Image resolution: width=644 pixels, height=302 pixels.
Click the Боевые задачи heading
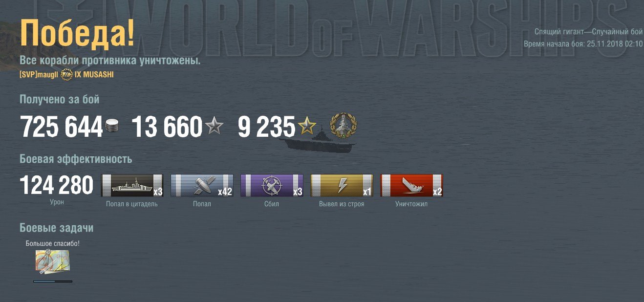(56, 228)
